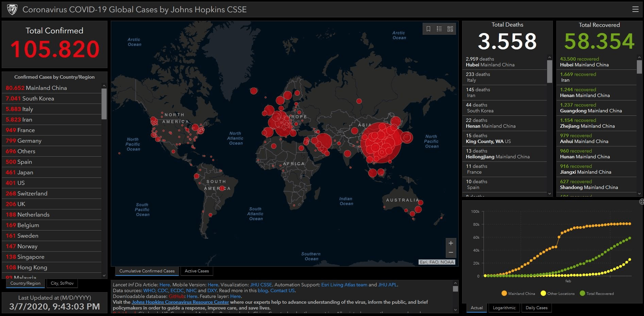Follow the WHO data source link
This screenshot has width=644, height=316.
(149, 290)
